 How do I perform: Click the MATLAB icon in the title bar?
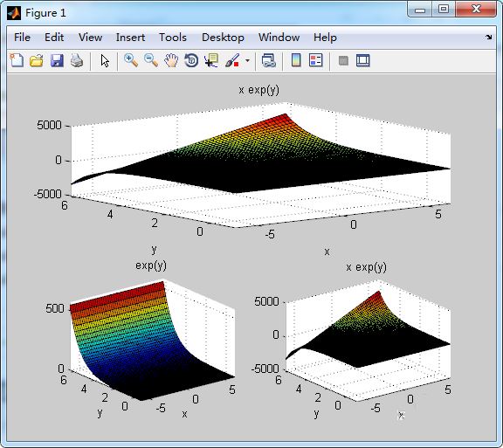click(14, 13)
